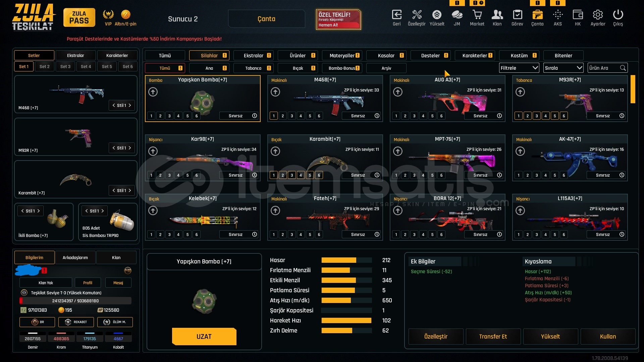Click the inventory list scrollbar

click(x=633, y=89)
